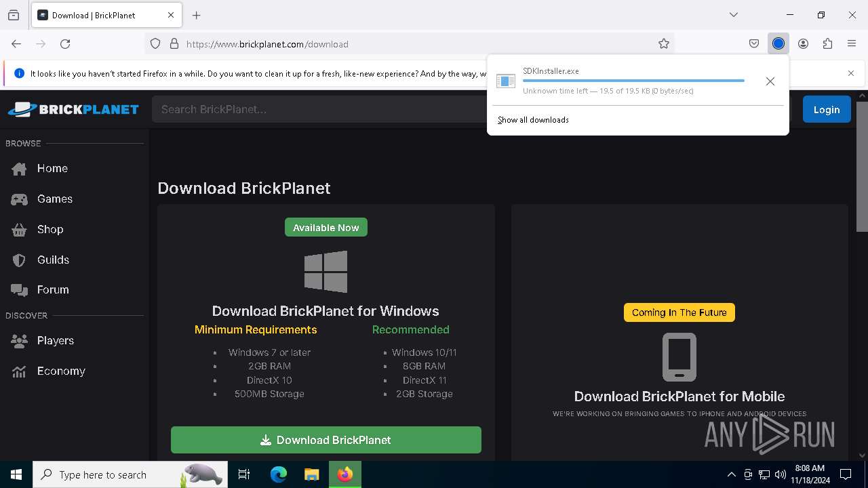Open File Explorer from the taskbar
Viewport: 868px width, 488px height.
311,474
